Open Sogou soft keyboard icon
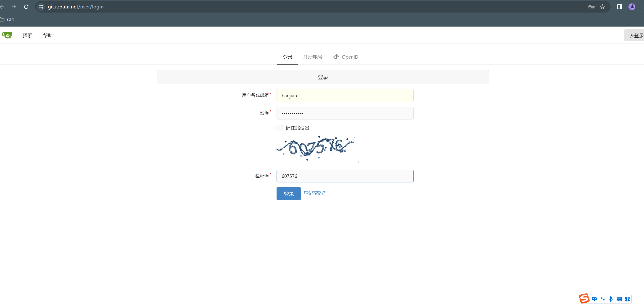Screen dimensions: 644x306 619,299
